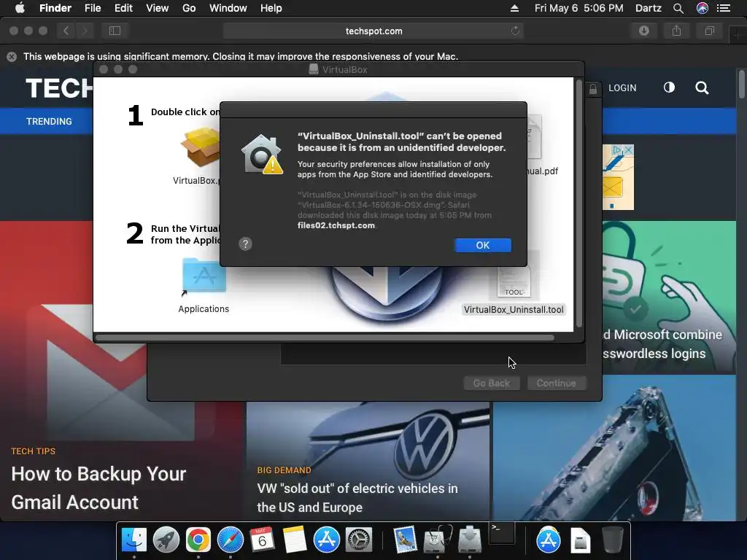Click the Dartz user name in menu bar
Screen dimensions: 747x560
[x=649, y=8]
